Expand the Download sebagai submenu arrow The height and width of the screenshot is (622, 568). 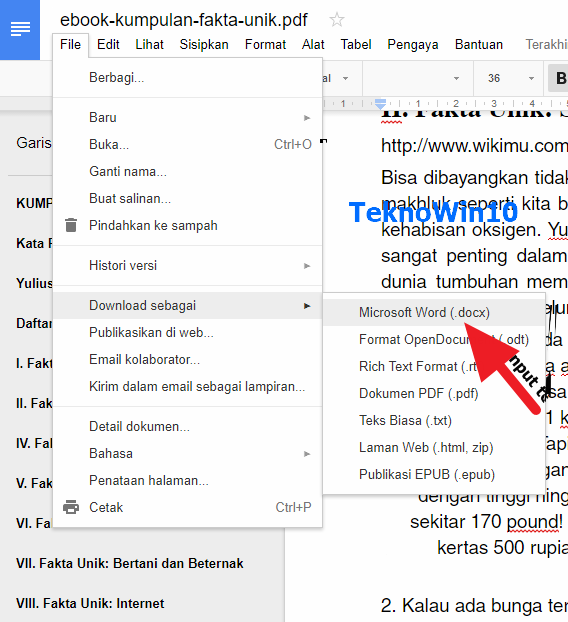[x=307, y=306]
